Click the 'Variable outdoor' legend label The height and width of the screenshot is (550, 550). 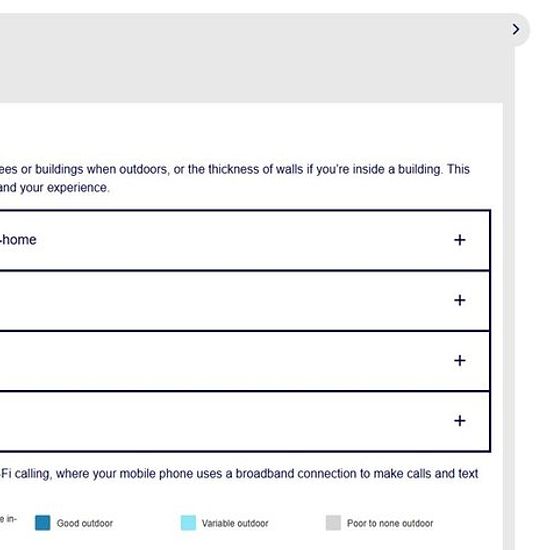tap(235, 523)
